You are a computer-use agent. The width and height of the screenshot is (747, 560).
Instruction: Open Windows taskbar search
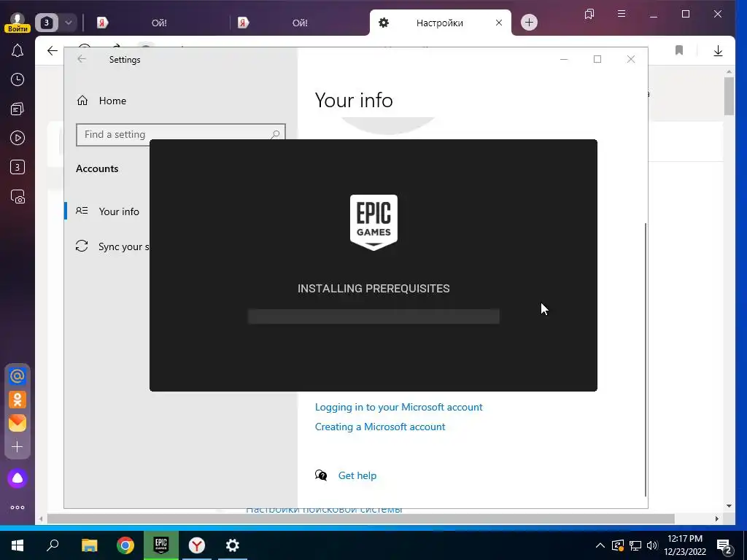(x=53, y=545)
